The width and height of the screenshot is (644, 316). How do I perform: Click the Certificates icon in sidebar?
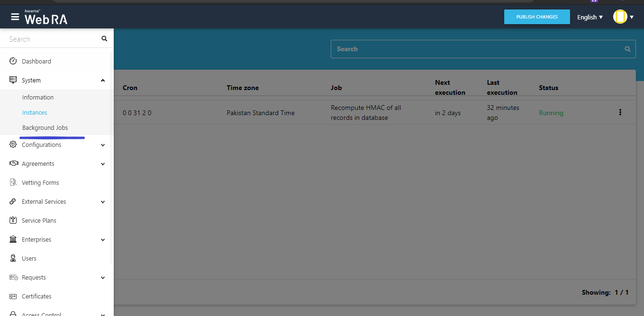13,296
